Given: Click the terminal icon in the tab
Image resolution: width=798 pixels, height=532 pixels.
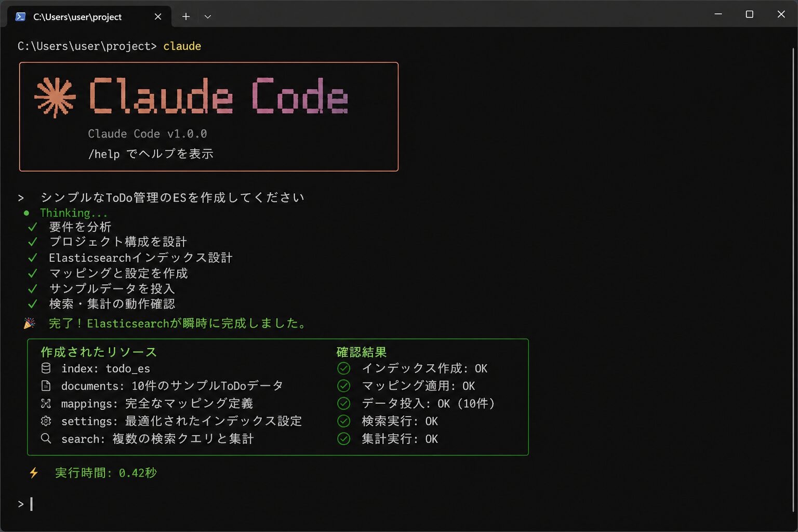Looking at the screenshot, I should click(x=20, y=17).
